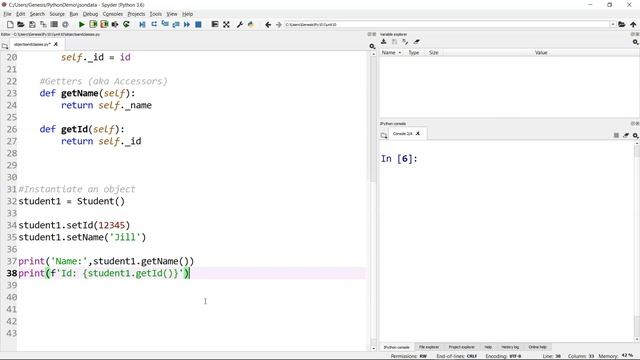Viewport: 640px width, 360px height.
Task: Open Preferences wrench icon
Action: click(x=240, y=24)
